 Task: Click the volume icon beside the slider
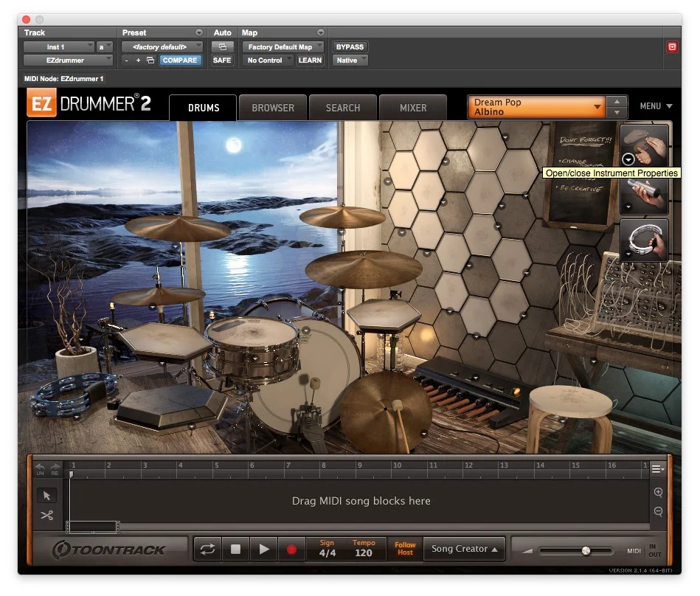(527, 551)
